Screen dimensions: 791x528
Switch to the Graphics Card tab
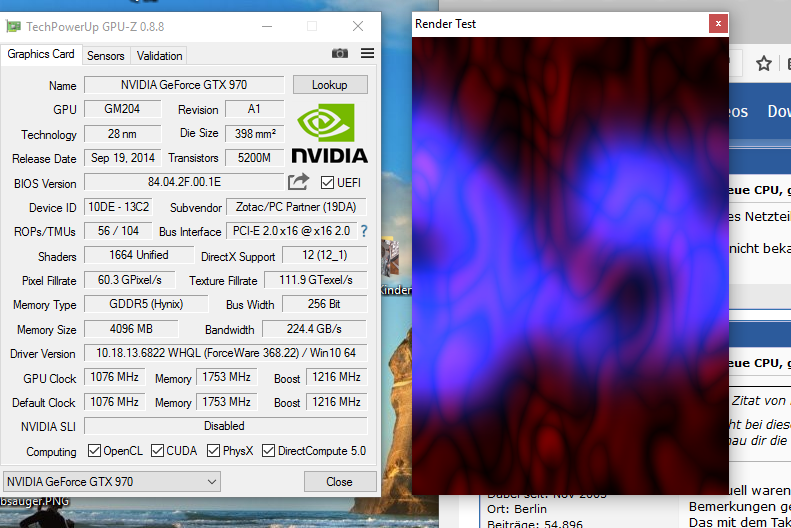[x=41, y=54]
